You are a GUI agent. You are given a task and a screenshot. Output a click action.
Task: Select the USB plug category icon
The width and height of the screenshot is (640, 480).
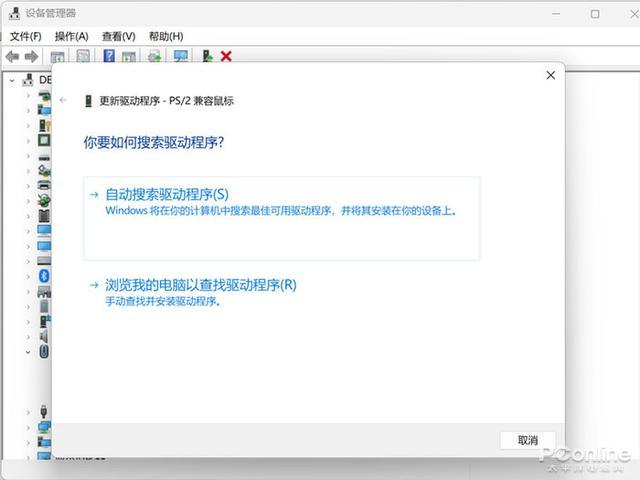[44, 411]
